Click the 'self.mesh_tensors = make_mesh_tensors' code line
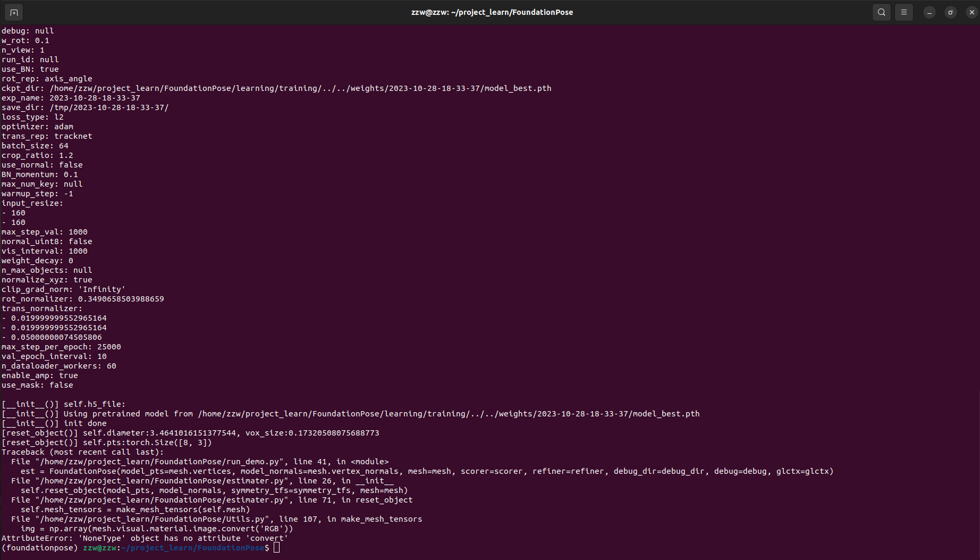Viewport: 980px width, 560px height. click(x=136, y=509)
